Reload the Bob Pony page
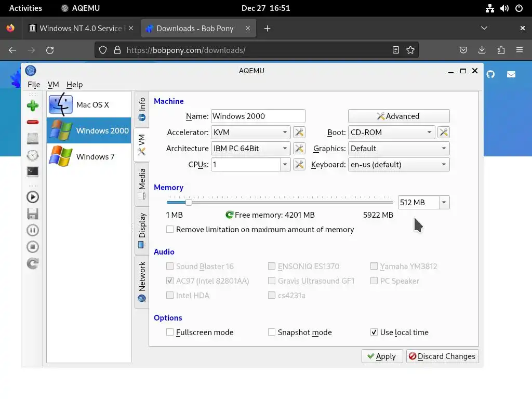Viewport: 532px width, 399px height. [x=50, y=50]
